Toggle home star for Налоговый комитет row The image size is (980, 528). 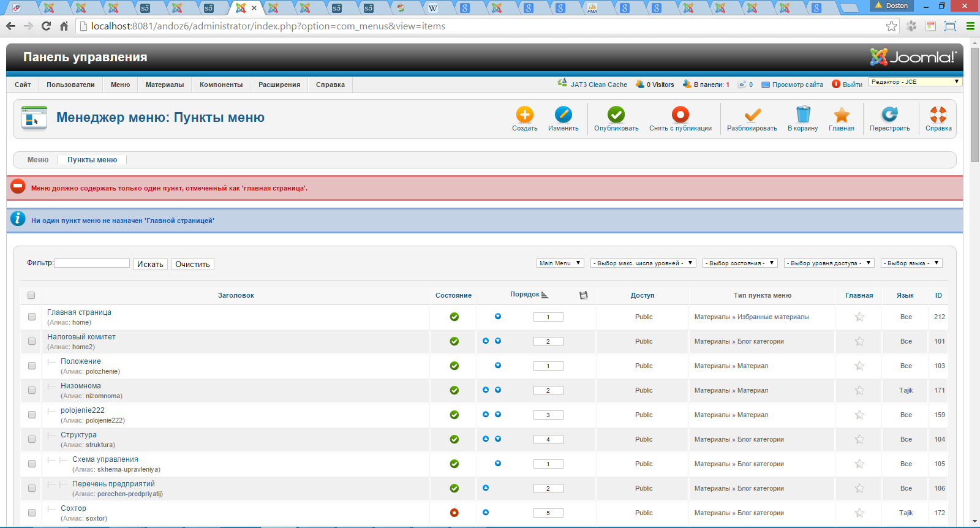(x=859, y=341)
